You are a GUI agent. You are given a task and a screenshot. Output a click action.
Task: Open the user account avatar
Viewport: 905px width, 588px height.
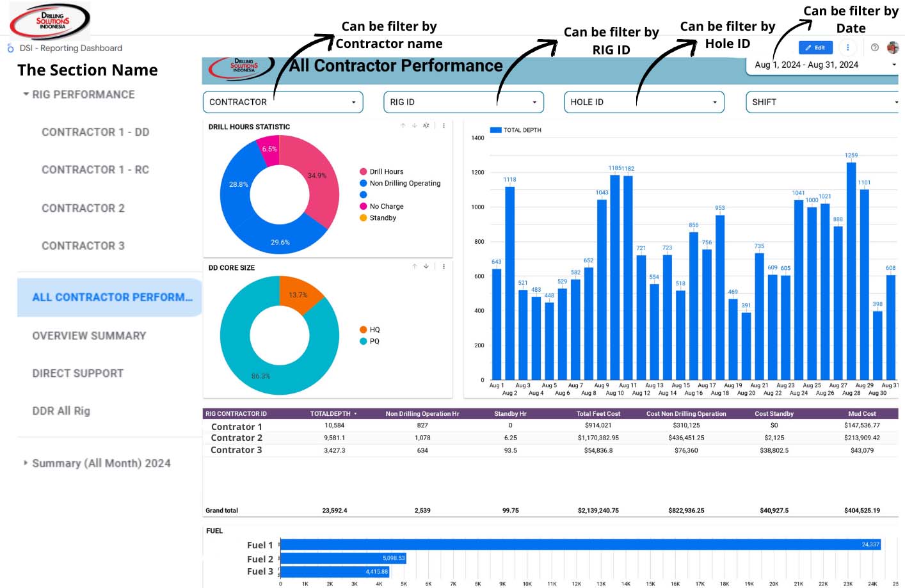tap(893, 47)
